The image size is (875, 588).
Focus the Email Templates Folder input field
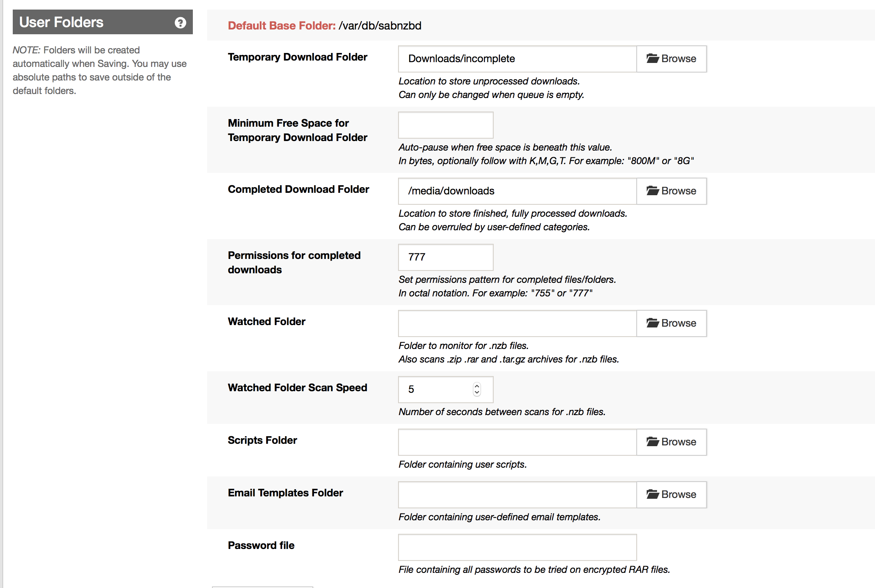point(518,495)
